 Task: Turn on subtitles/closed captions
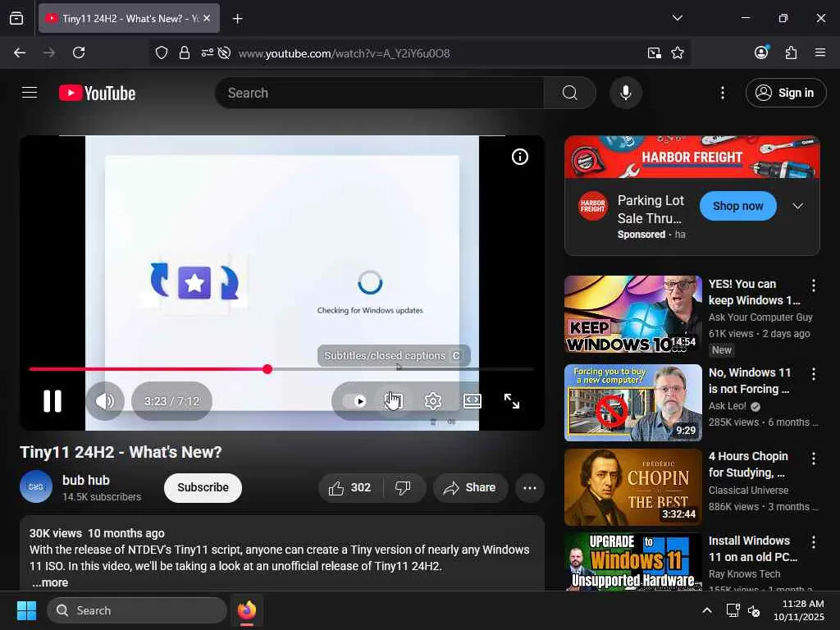coord(394,400)
